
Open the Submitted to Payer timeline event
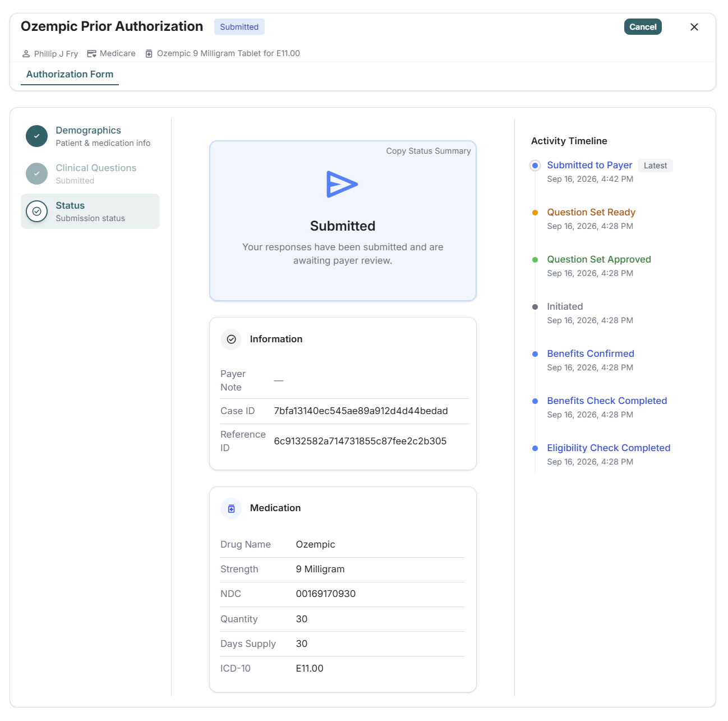[589, 165]
